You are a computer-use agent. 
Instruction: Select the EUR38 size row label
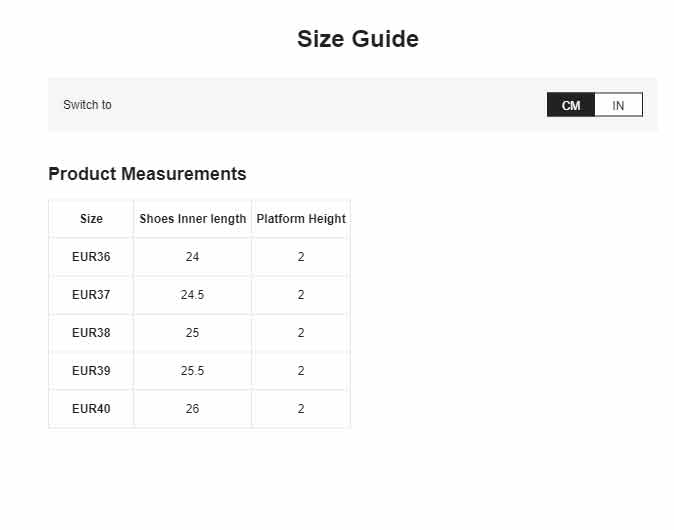[91, 333]
